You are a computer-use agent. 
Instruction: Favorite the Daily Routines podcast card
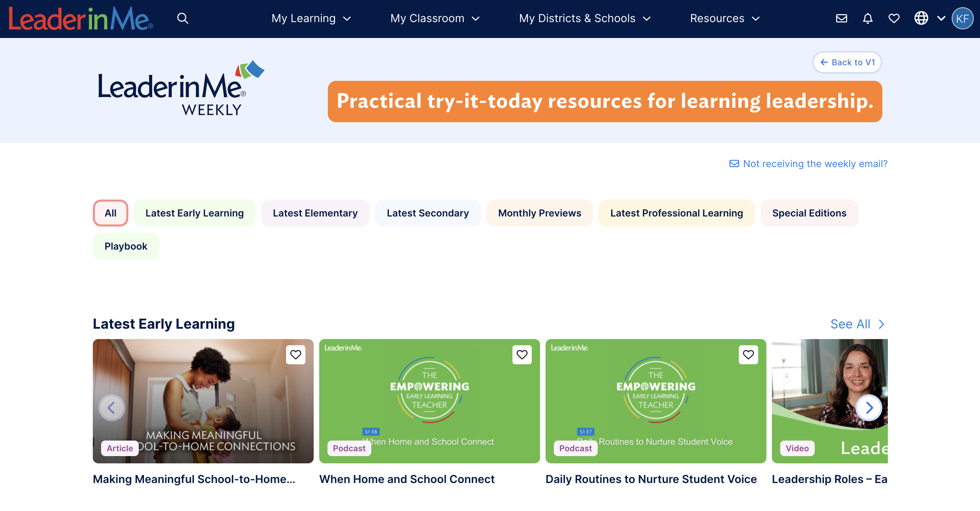(x=748, y=355)
